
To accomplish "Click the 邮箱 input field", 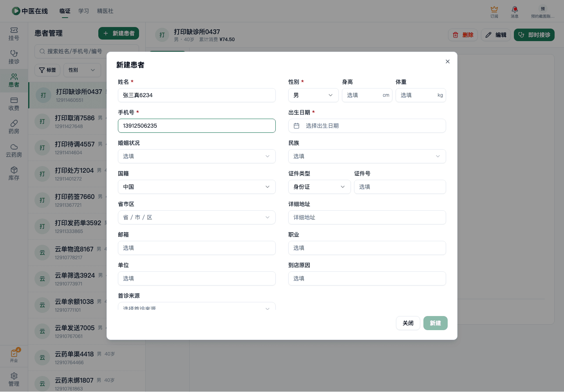I will (197, 248).
